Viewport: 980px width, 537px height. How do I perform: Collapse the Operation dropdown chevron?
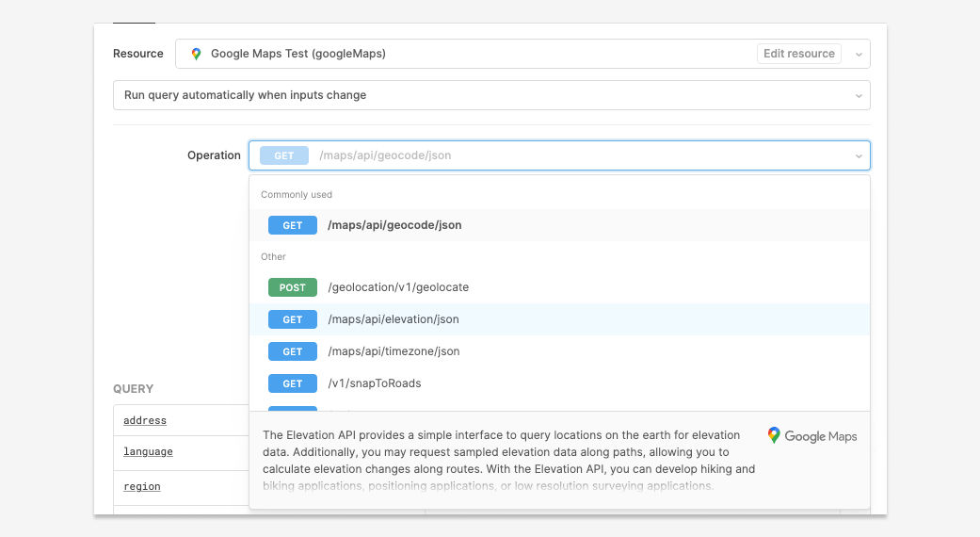(859, 155)
